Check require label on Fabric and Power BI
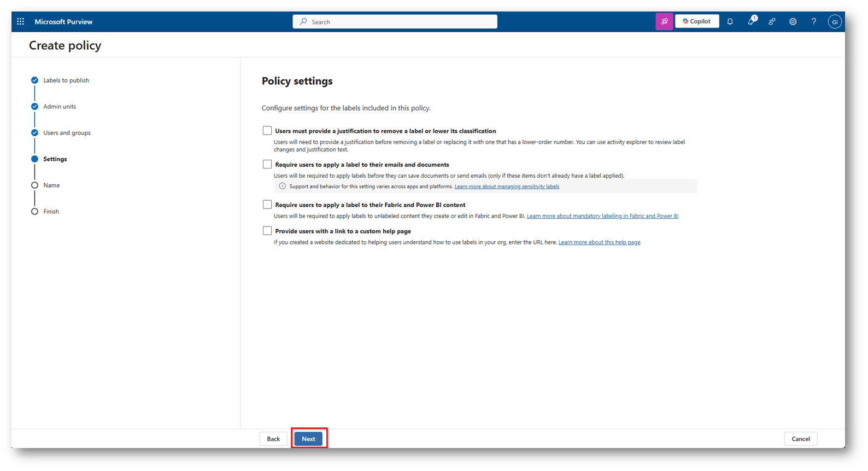 pos(267,205)
